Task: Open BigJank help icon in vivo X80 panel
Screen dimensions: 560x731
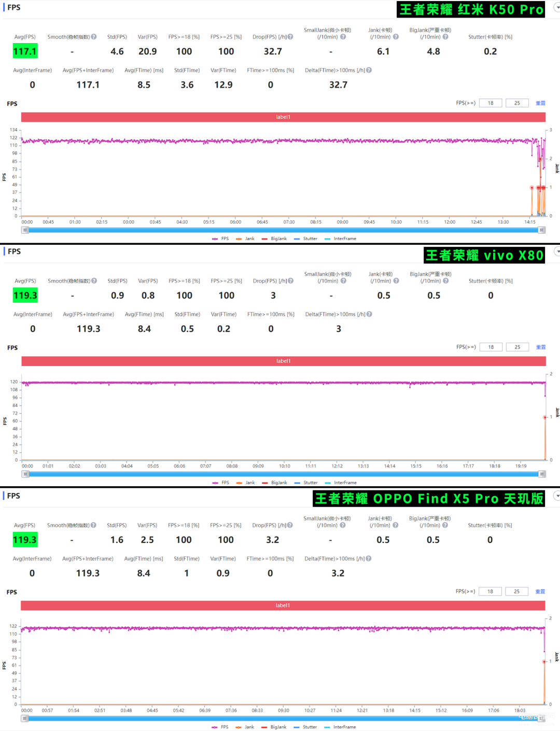Action: point(446,281)
